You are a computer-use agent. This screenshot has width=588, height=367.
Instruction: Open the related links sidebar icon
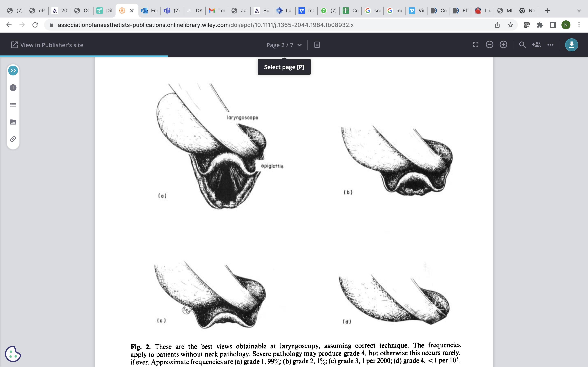point(13,139)
